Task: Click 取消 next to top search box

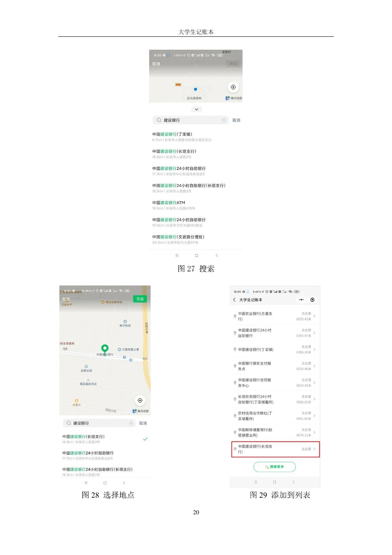Action: [x=236, y=120]
